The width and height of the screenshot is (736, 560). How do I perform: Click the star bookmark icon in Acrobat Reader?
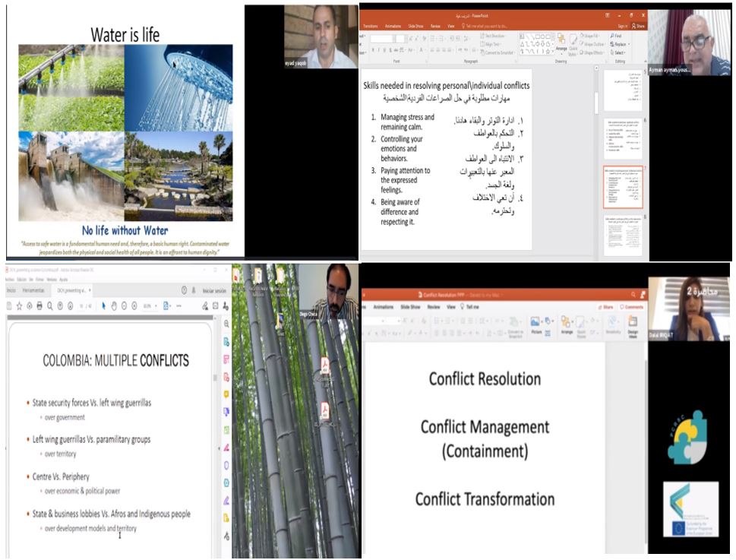[19, 306]
